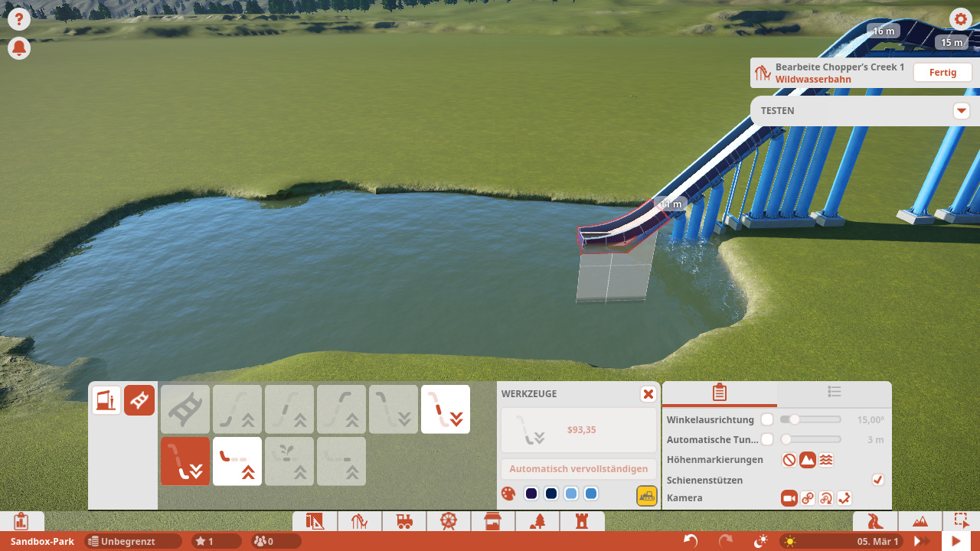
Task: Close the Werkzeuge panel
Action: pyautogui.click(x=648, y=394)
